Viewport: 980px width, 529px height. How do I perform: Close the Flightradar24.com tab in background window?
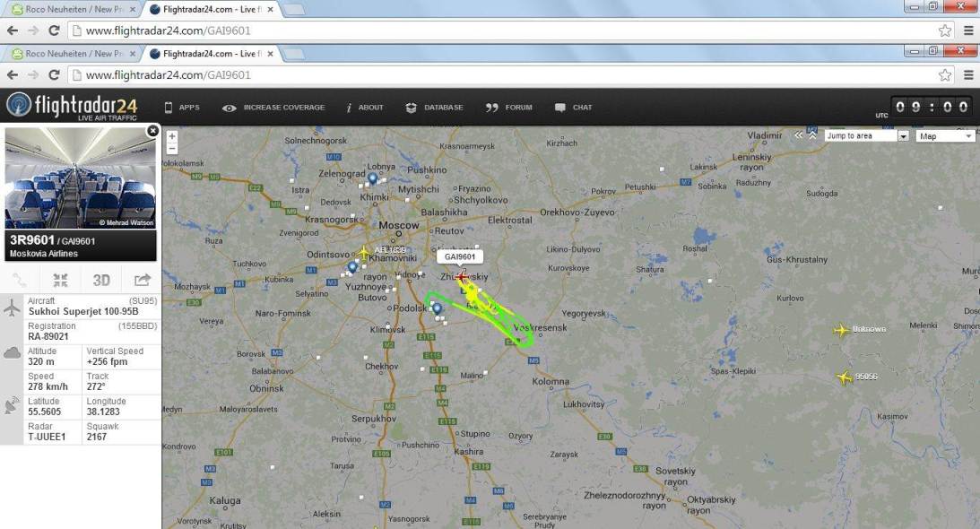tap(270, 9)
